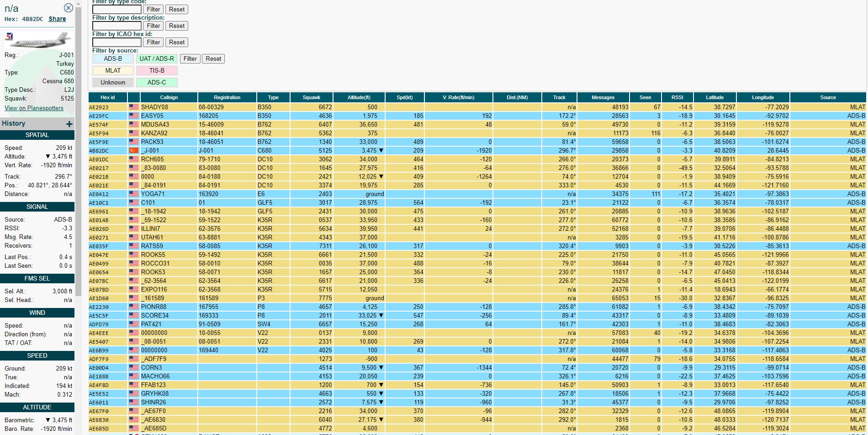
Task: Click the US flag in SHADY08 row
Action: point(133,107)
